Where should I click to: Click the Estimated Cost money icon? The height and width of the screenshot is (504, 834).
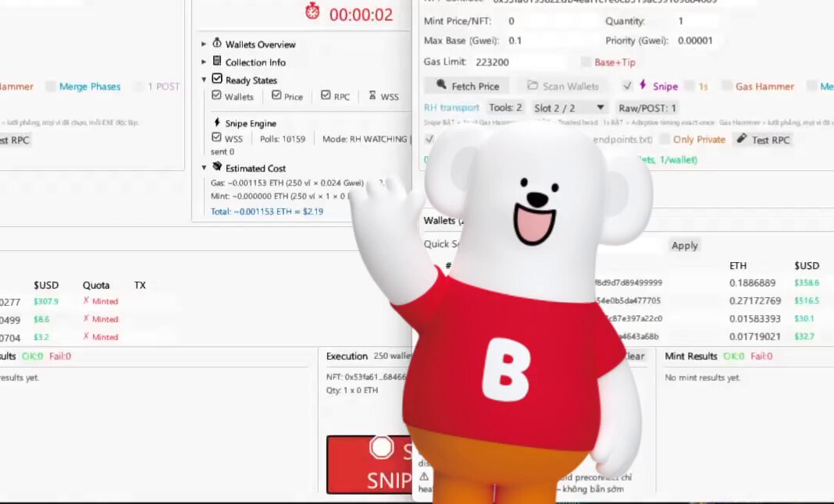tap(217, 166)
